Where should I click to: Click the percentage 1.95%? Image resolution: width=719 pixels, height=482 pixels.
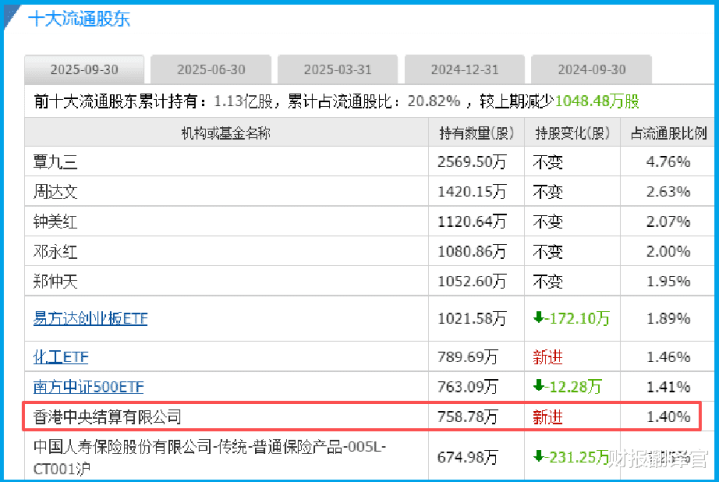(x=668, y=281)
